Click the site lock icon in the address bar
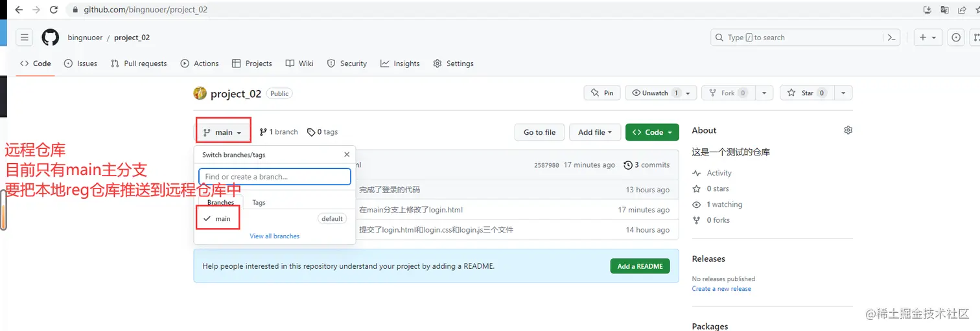Viewport: 980px width, 331px height. [x=75, y=10]
